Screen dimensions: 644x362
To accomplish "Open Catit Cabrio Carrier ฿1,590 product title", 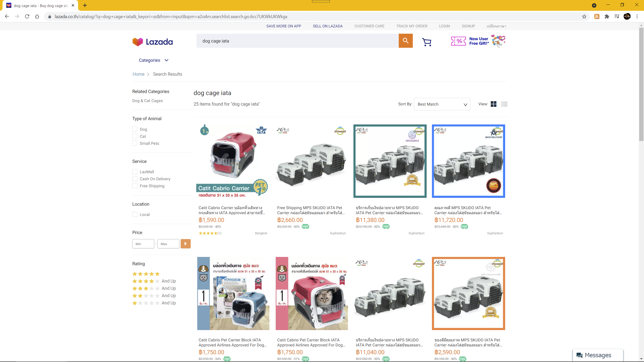I will 231,210.
